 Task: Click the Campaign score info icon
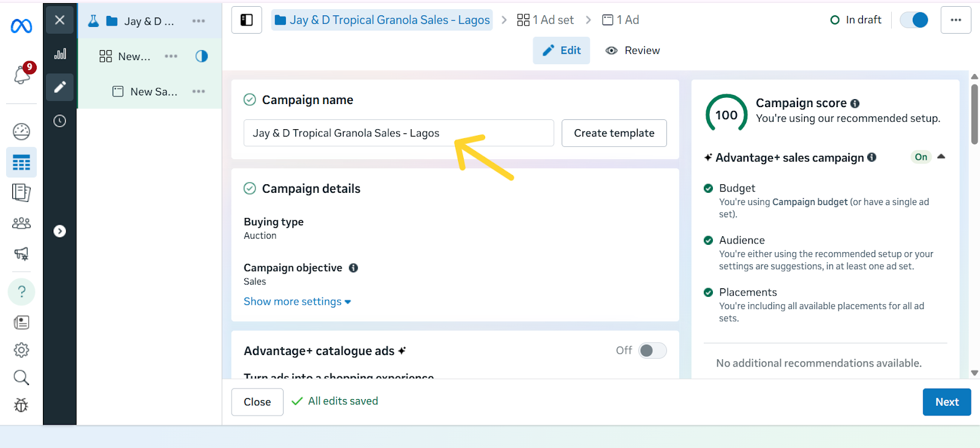(x=855, y=103)
